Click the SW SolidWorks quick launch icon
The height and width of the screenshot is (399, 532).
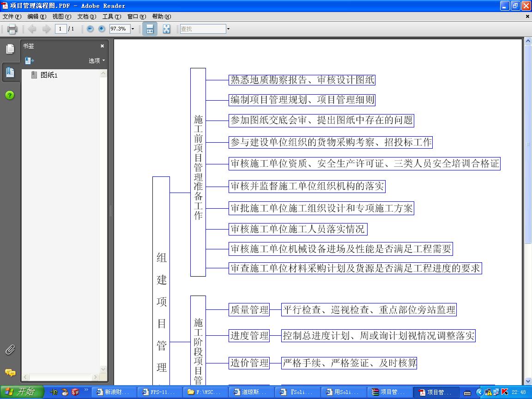(75, 392)
